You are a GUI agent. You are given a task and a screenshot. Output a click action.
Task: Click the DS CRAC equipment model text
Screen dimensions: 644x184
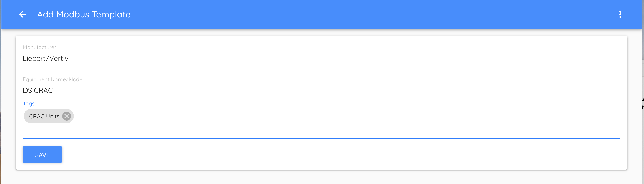38,90
